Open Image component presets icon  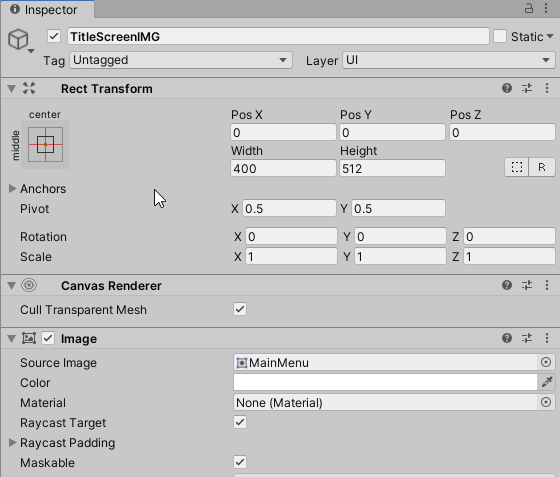click(527, 338)
